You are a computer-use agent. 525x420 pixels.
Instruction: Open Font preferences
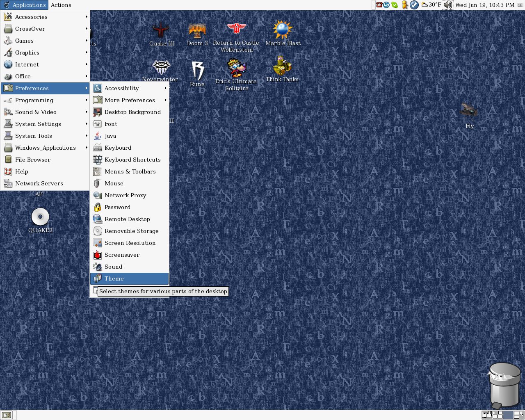(x=129, y=124)
